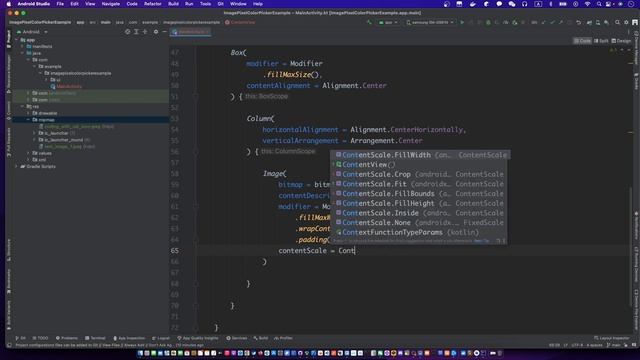Open the TODO tool window

(40, 338)
